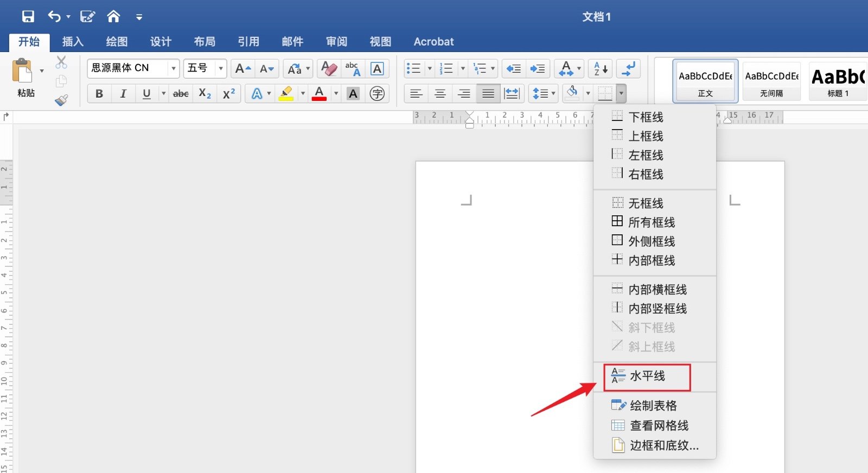
Task: Expand the shading color dropdown arrow
Action: tap(588, 93)
